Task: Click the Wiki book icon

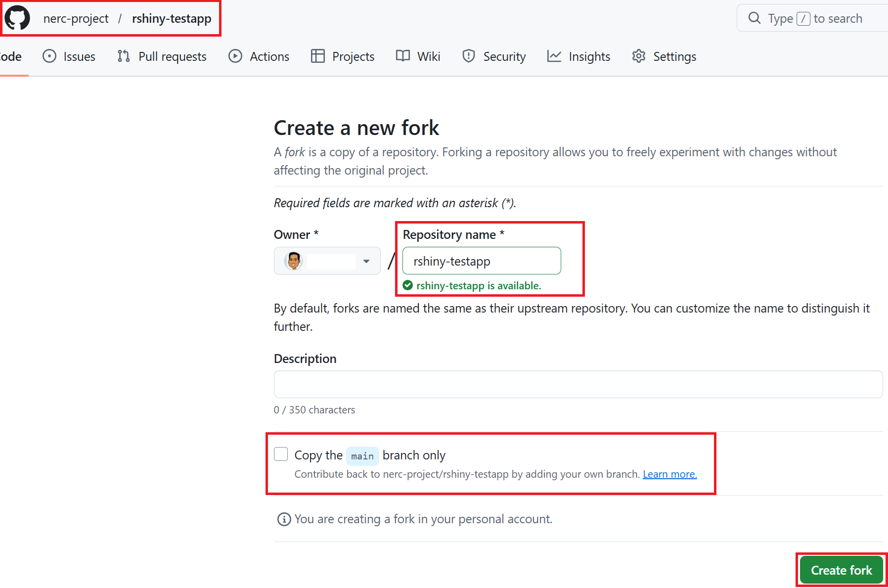Action: tap(403, 56)
